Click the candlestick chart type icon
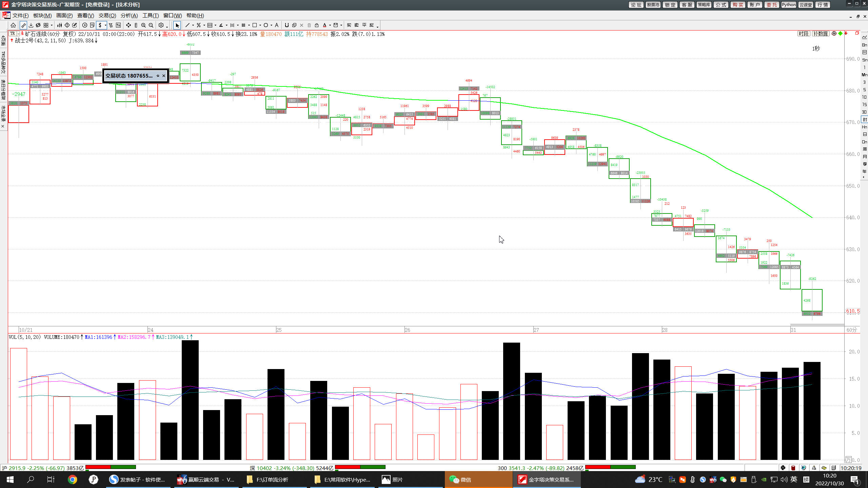868x488 pixels. (59, 25)
